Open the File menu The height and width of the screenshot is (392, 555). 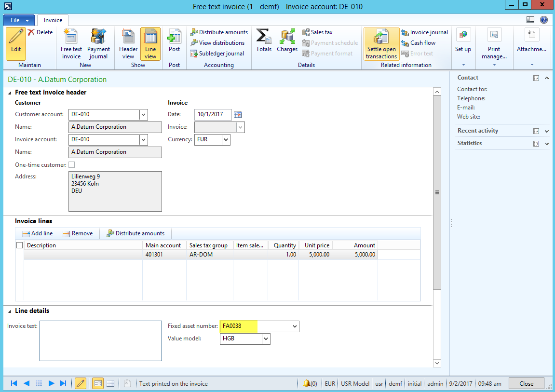point(19,20)
